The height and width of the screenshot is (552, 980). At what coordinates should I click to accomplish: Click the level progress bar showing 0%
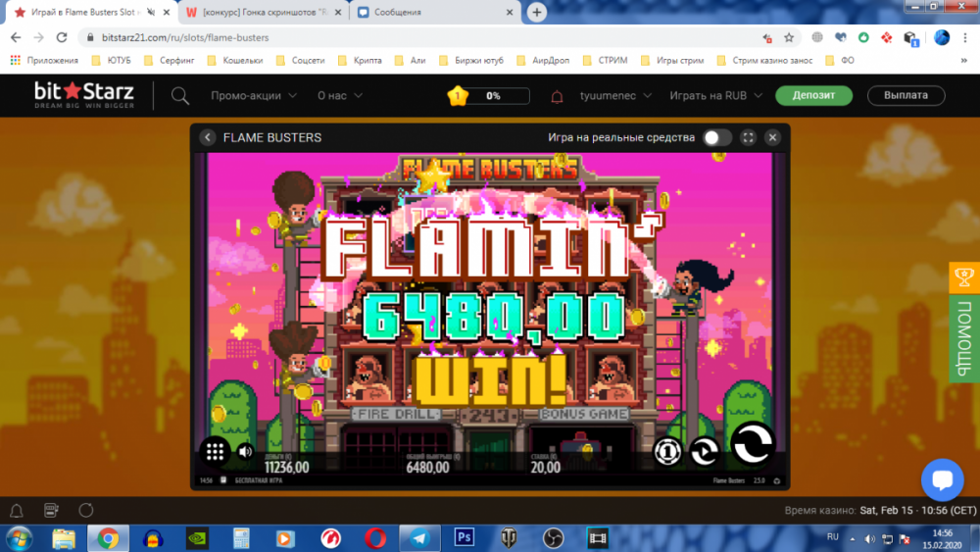494,96
